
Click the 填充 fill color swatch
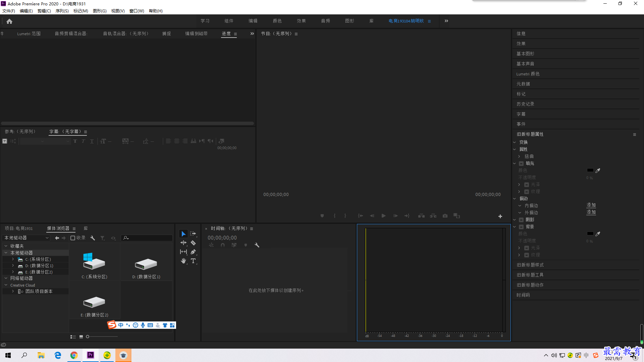point(590,170)
